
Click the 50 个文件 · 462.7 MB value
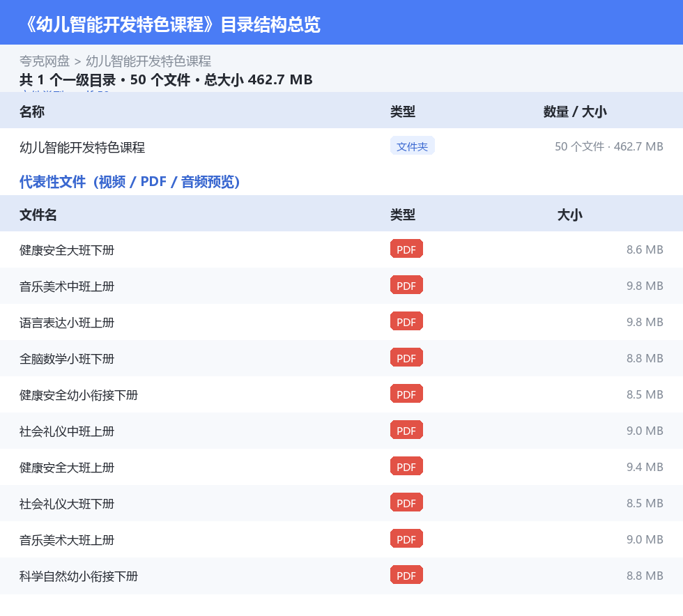(x=609, y=146)
